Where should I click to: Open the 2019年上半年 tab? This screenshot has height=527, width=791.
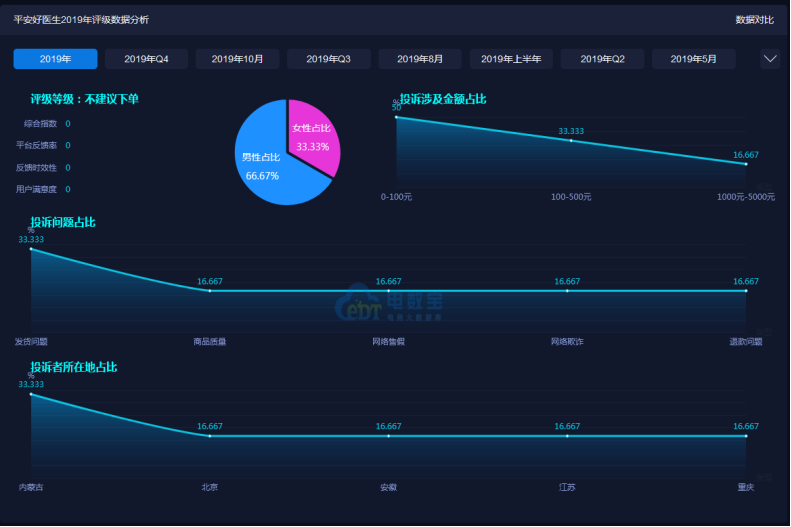tap(511, 59)
